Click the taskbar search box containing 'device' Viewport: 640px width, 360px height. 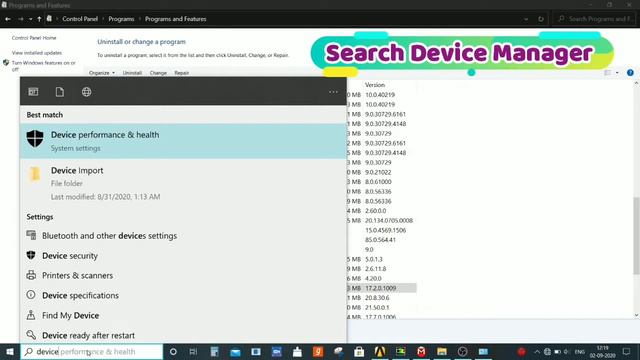click(x=92, y=351)
